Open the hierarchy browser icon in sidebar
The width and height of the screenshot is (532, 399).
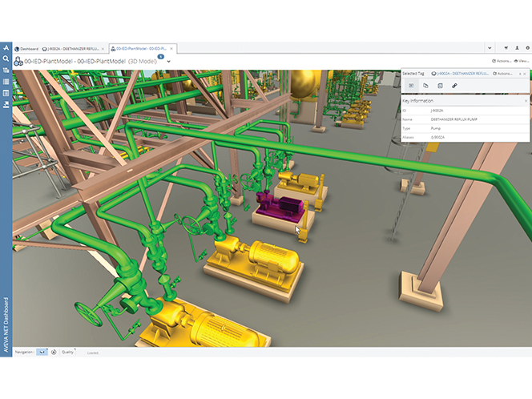[6, 71]
